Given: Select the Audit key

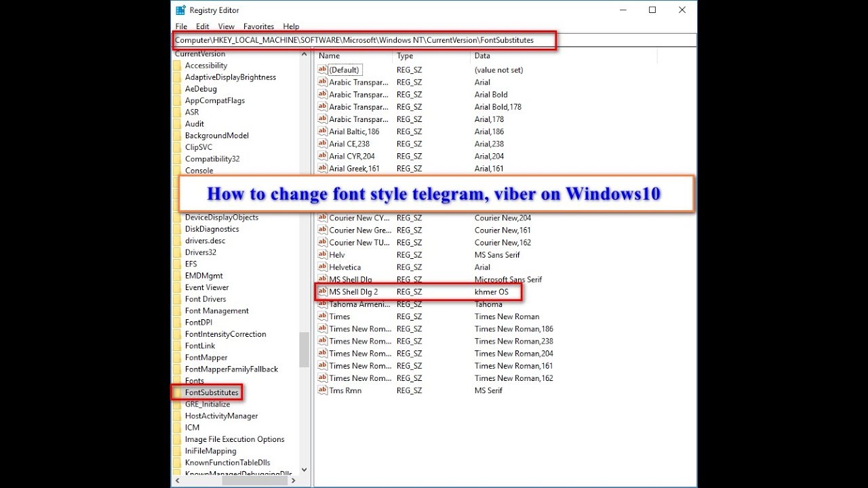Looking at the screenshot, I should 195,123.
